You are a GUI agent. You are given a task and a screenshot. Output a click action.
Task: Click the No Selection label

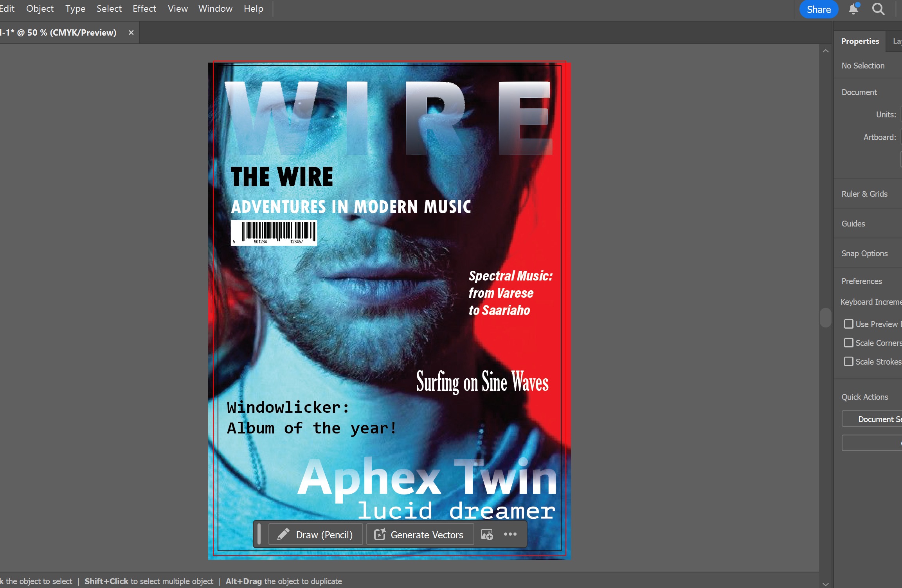[x=863, y=66]
